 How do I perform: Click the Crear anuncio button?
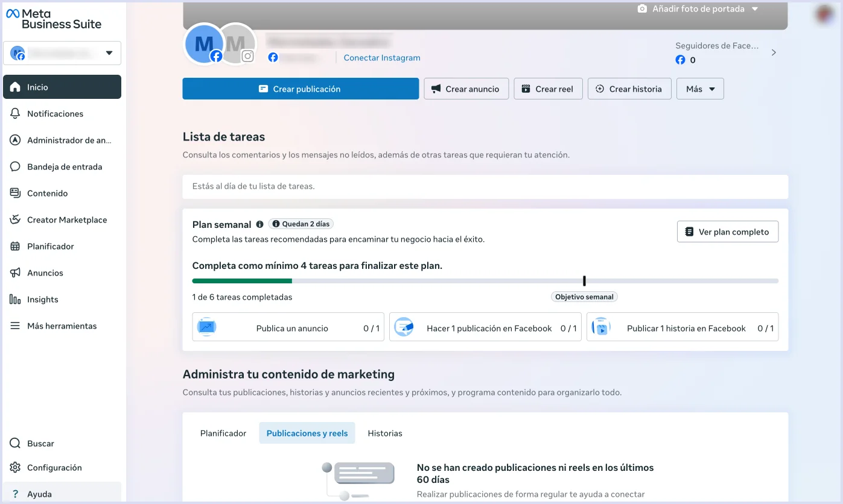466,89
